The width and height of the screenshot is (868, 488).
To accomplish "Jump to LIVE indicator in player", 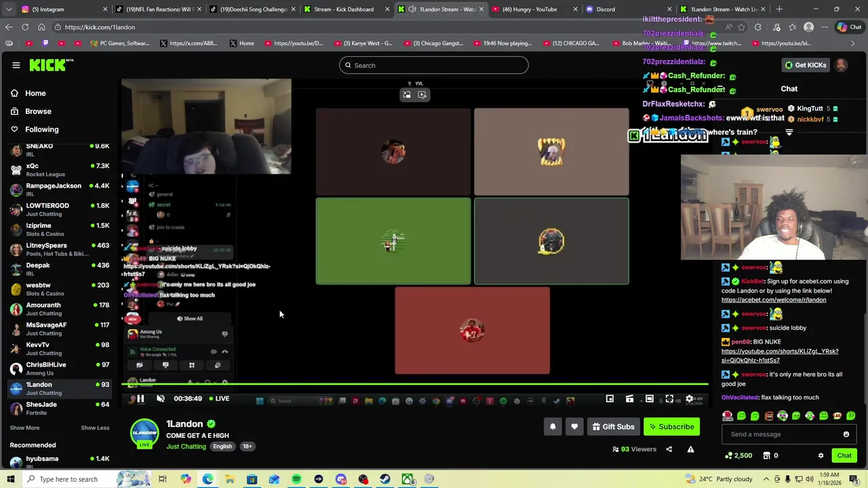I will pos(219,399).
